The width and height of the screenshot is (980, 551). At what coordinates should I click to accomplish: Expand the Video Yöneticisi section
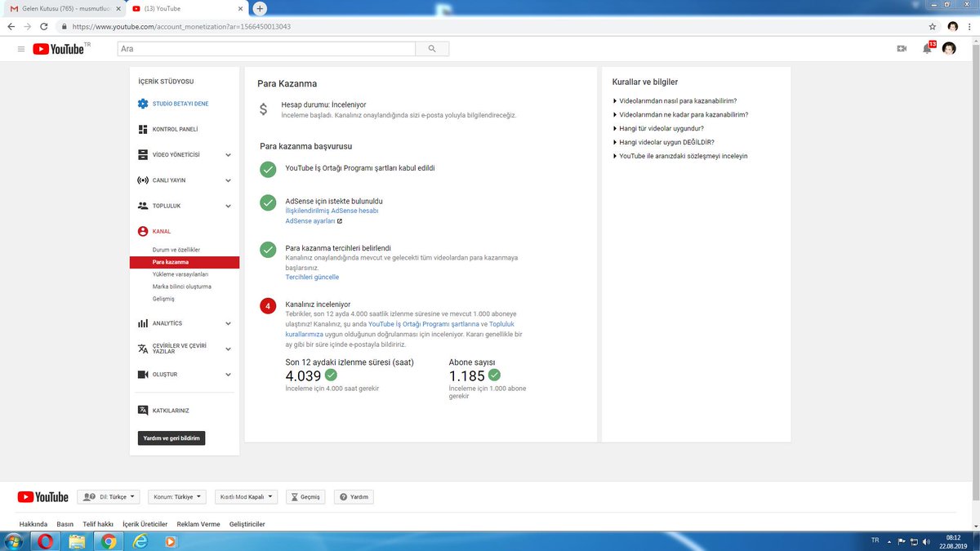(228, 155)
